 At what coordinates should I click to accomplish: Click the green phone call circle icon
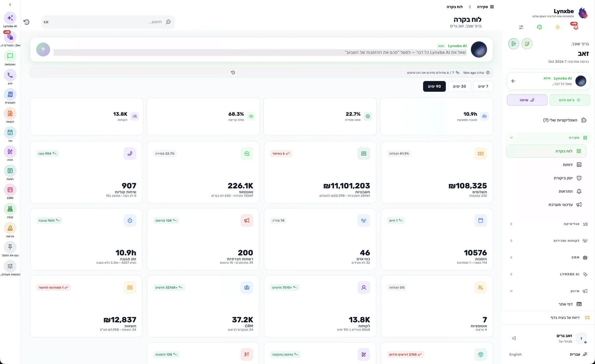click(527, 44)
